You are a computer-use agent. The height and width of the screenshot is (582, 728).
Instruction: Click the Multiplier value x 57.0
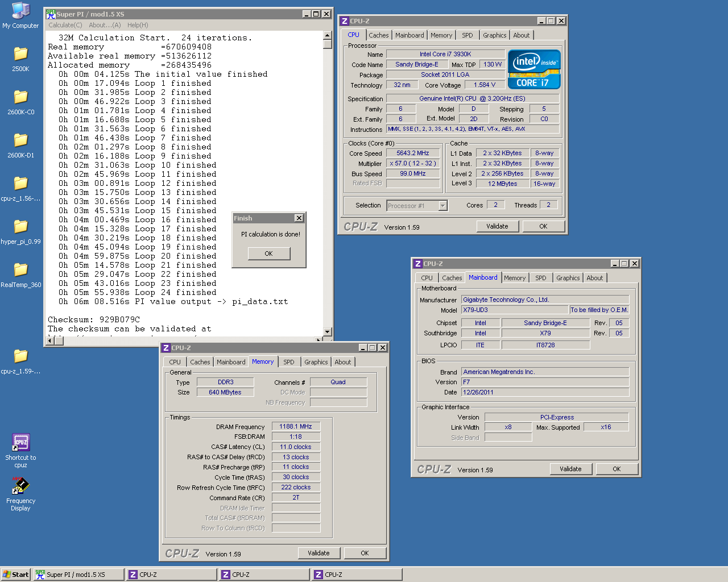[413, 163]
